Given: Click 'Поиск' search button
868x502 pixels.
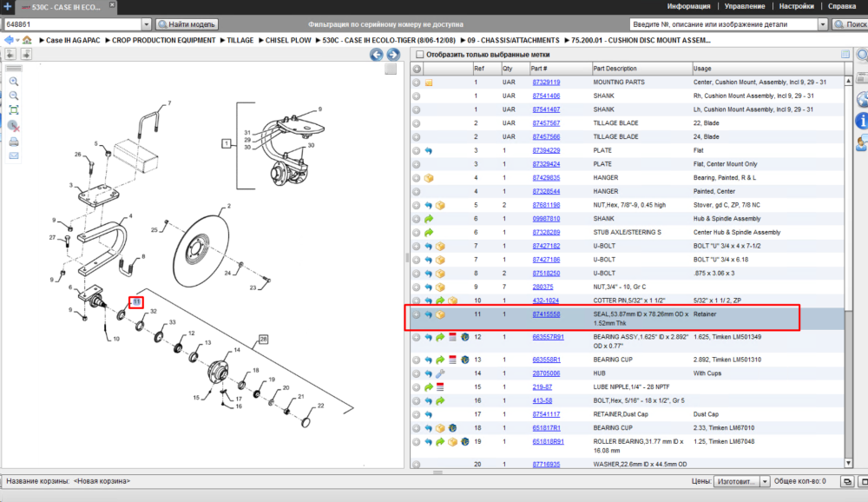Looking at the screenshot, I should (x=851, y=24).
